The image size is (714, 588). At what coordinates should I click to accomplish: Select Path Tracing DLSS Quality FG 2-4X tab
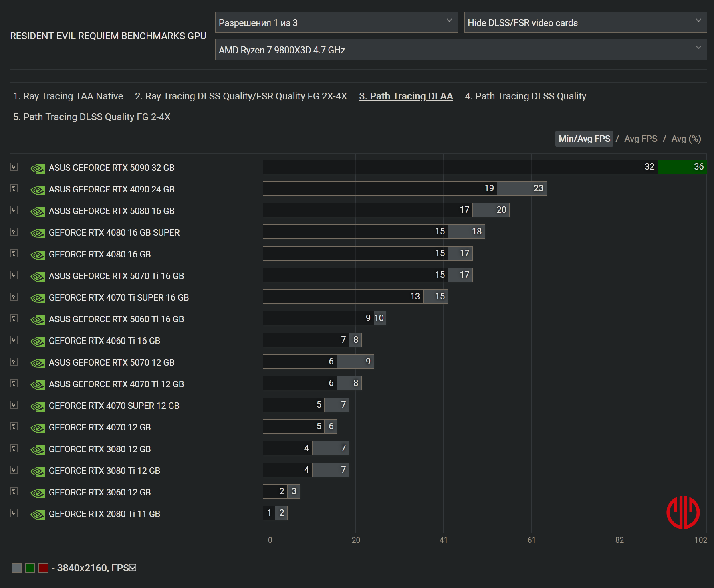[x=92, y=117]
